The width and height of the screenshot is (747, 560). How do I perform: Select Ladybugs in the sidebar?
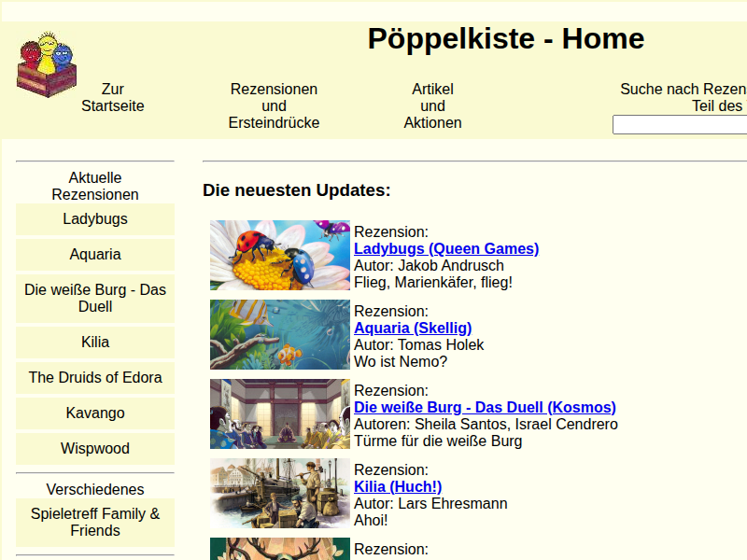pyautogui.click(x=95, y=219)
